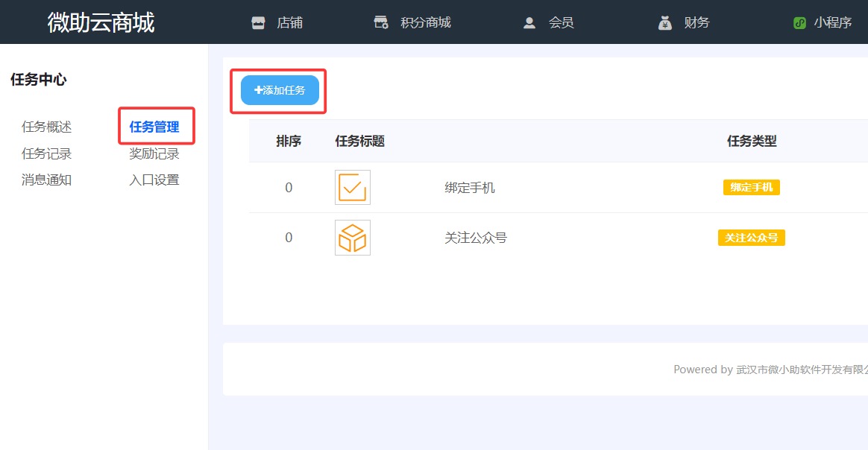Select 消息通知 in the sidebar
Image resolution: width=868 pixels, height=450 pixels.
(x=47, y=180)
